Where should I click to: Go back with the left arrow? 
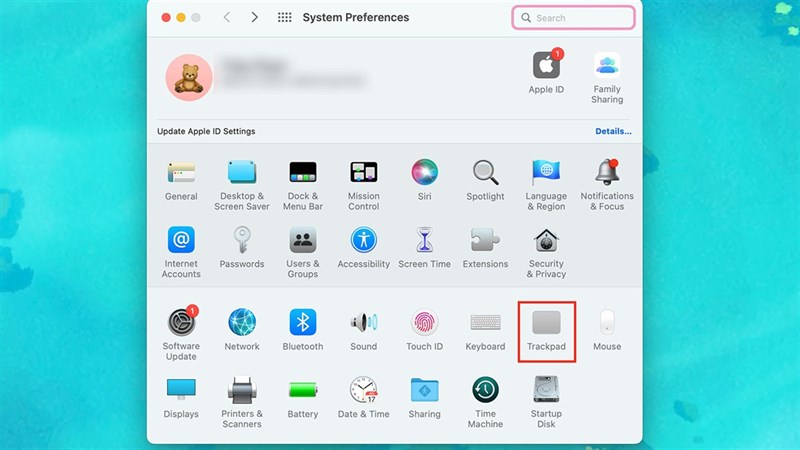tap(227, 17)
